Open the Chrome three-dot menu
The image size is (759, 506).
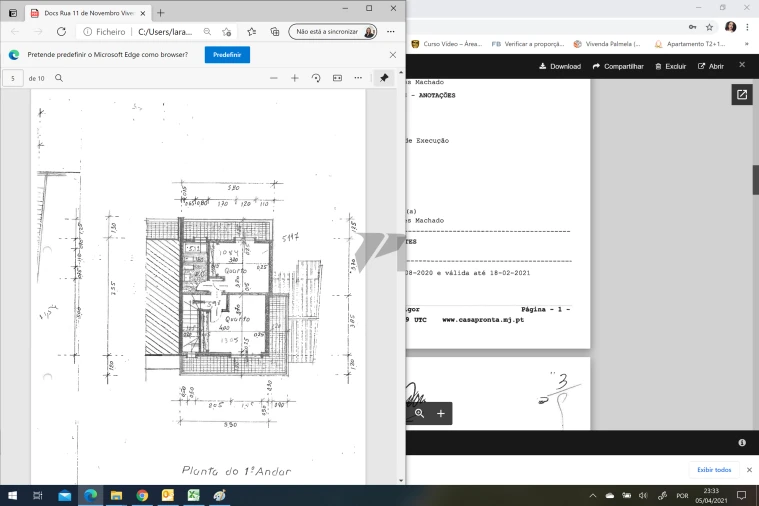pyautogui.click(x=747, y=27)
